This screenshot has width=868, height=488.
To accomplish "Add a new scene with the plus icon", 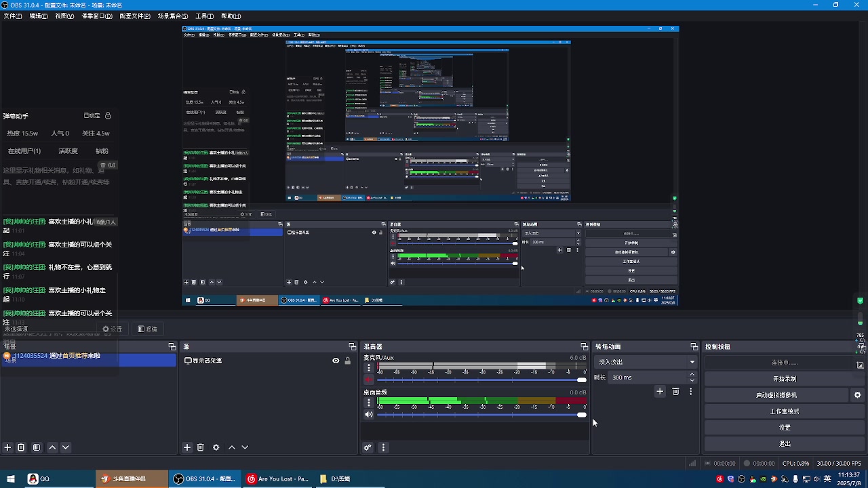I will coord(7,447).
